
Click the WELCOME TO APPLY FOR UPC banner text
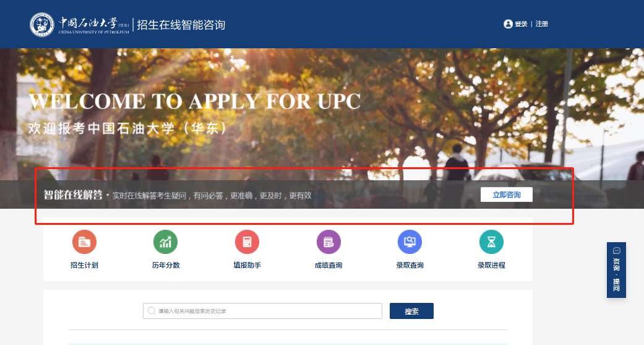click(195, 101)
